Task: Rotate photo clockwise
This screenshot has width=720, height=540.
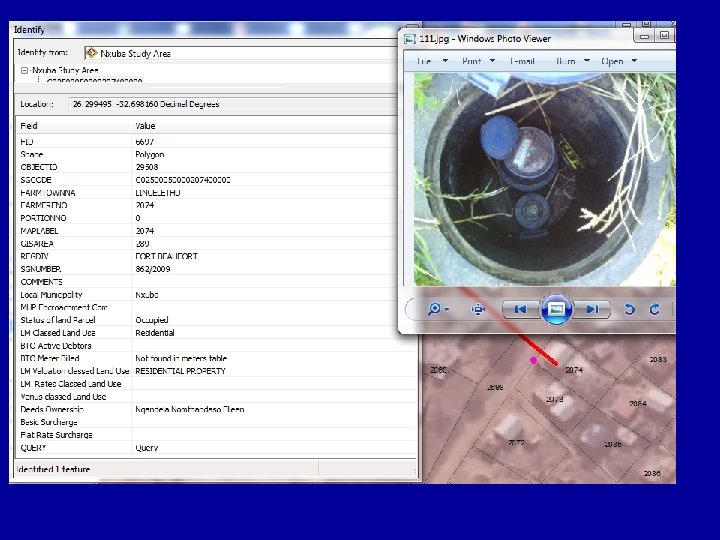Action: 655,309
